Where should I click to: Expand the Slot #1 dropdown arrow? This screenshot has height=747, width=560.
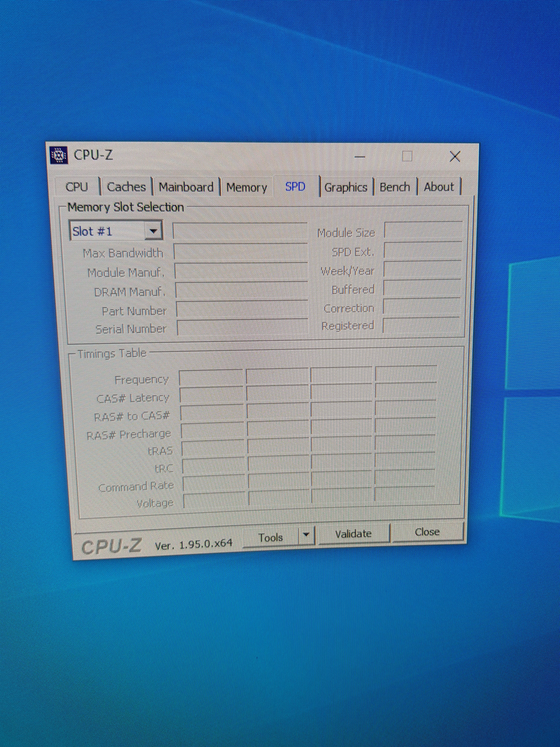[154, 231]
